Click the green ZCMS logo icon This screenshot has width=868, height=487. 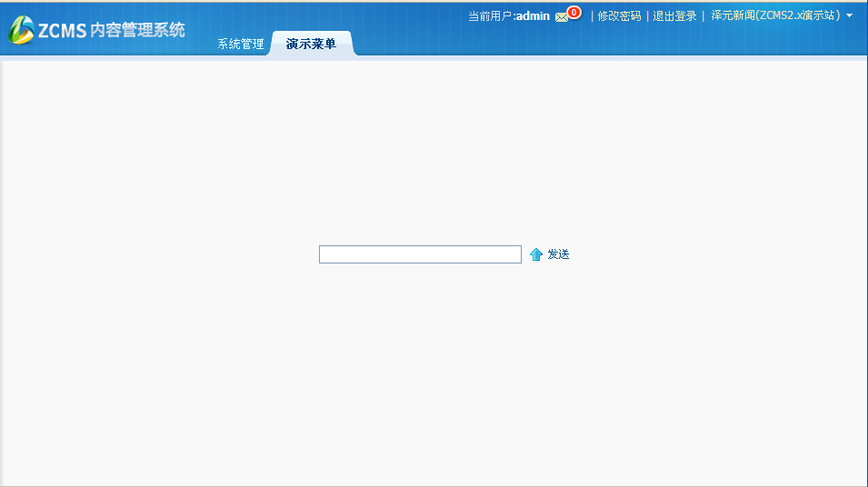[x=21, y=30]
